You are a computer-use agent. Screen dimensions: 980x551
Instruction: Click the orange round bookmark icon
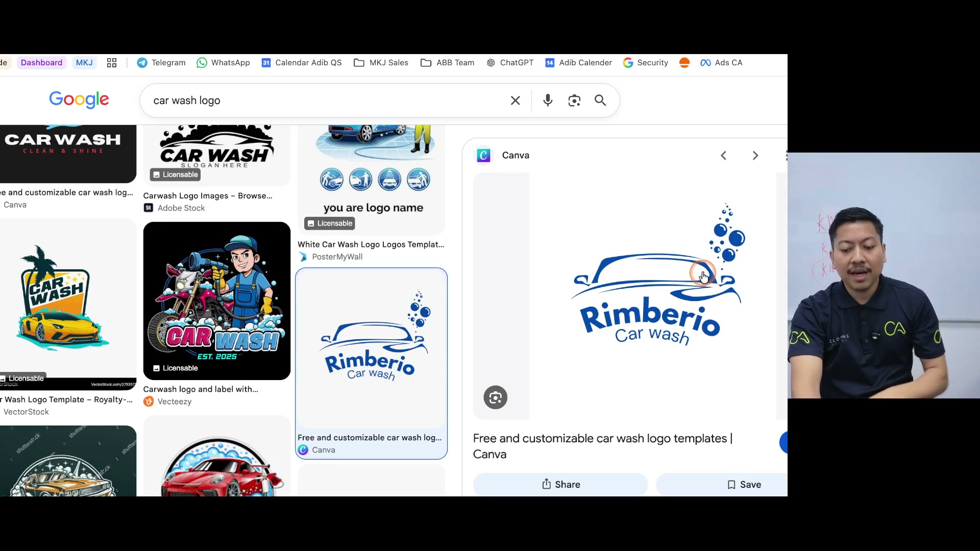(x=684, y=63)
